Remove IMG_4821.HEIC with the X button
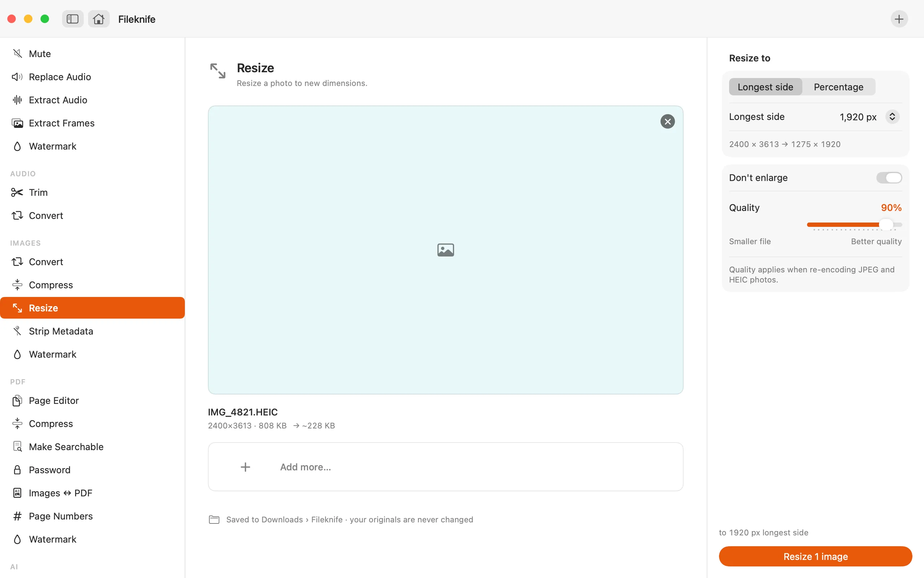The height and width of the screenshot is (578, 924). tap(667, 122)
